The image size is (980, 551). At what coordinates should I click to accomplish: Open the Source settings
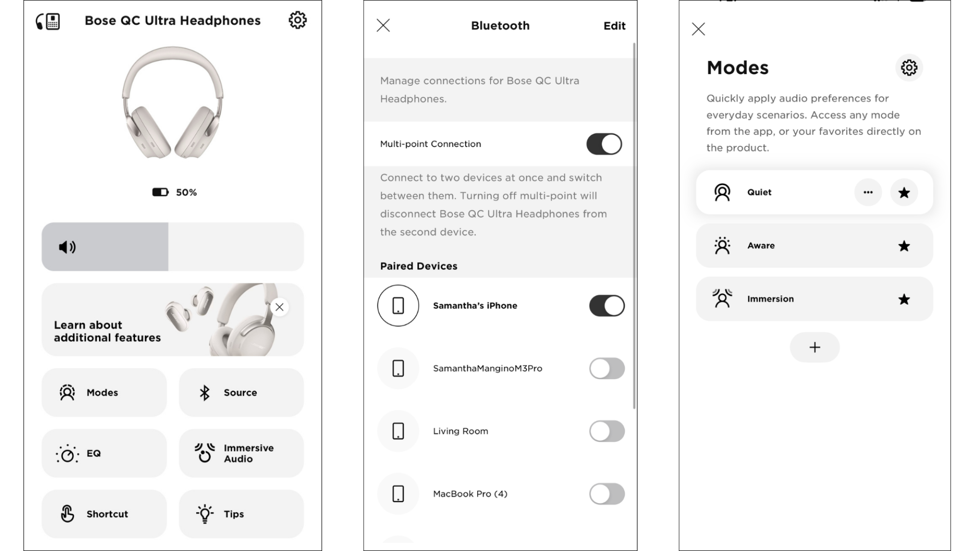tap(240, 393)
